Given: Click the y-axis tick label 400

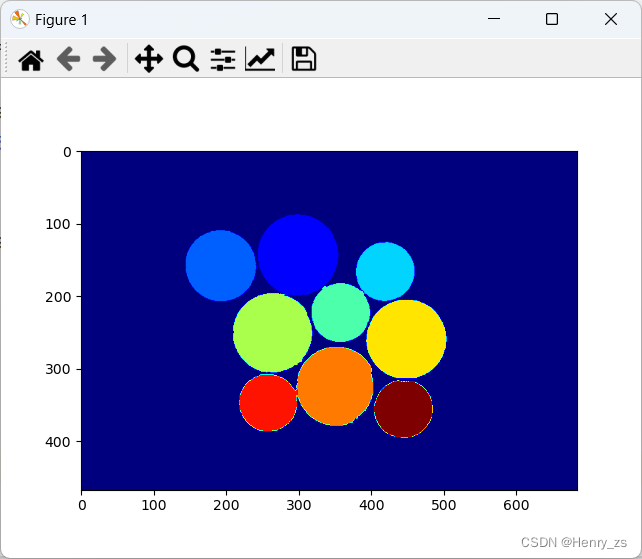Looking at the screenshot, I should (x=58, y=442).
